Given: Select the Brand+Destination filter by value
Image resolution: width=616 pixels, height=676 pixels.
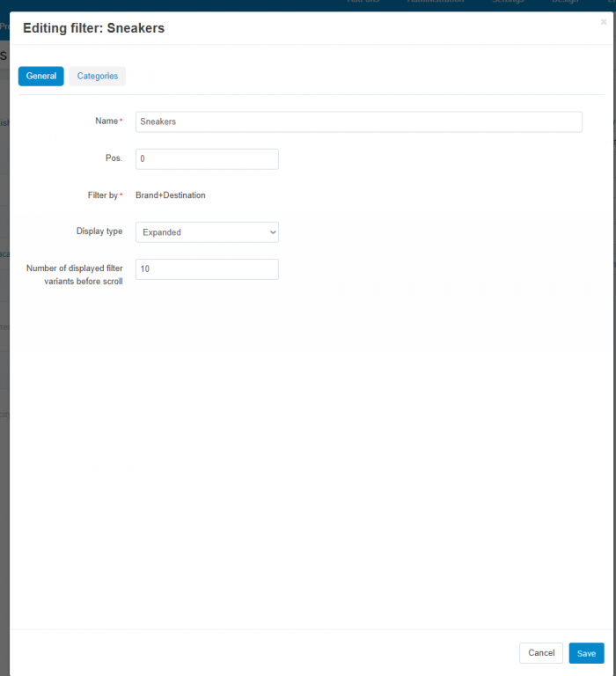Looking at the screenshot, I should [170, 195].
